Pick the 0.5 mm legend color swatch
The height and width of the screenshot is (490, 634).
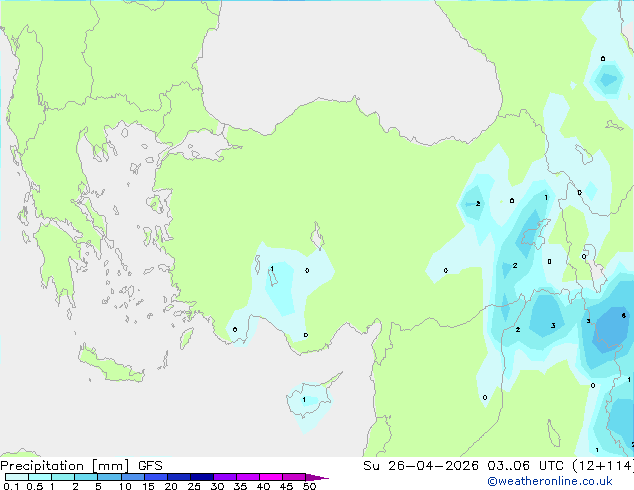coord(40,477)
